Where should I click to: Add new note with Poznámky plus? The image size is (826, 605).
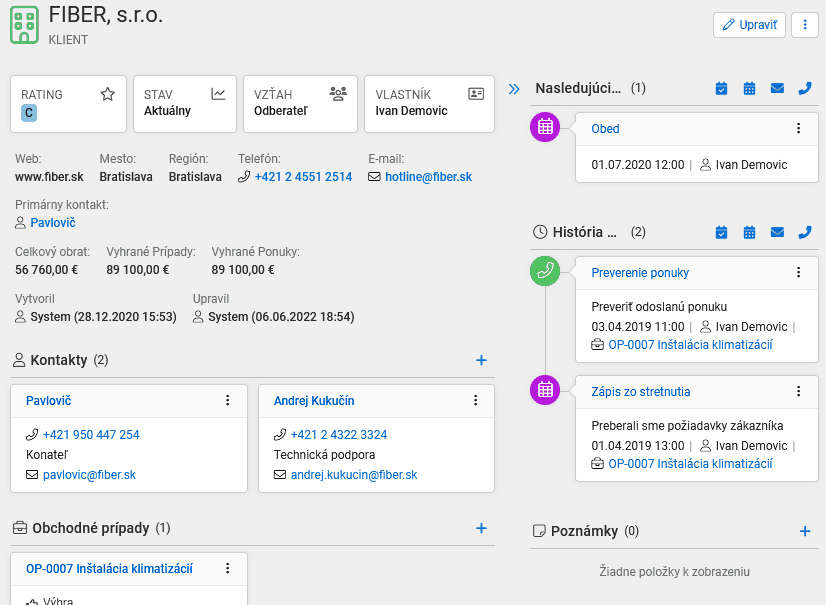click(804, 531)
